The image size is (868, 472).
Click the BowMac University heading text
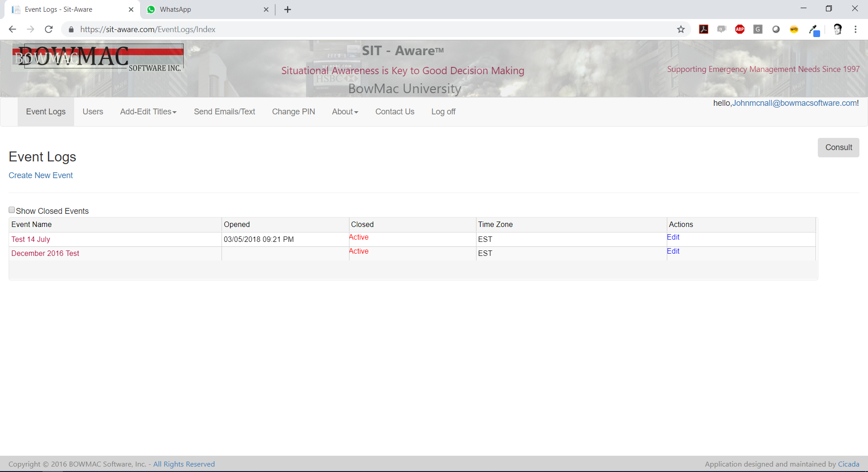405,89
